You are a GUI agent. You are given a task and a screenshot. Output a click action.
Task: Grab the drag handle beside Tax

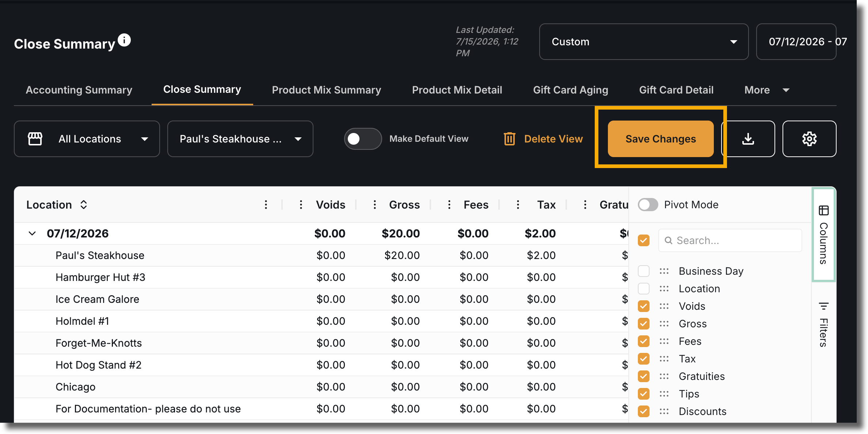(x=664, y=359)
